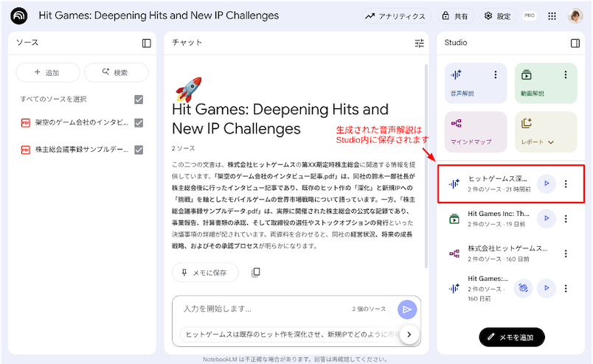The width and height of the screenshot is (593, 364).
Task: Click the 共有 share button
Action: (x=455, y=16)
